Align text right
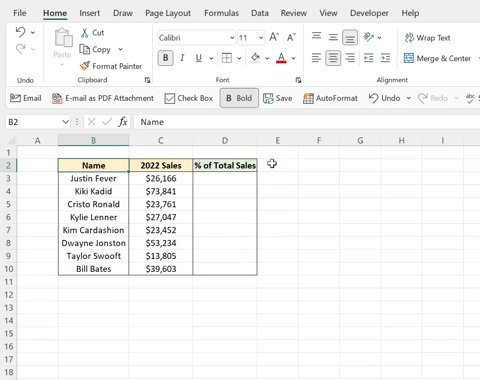 click(350, 58)
